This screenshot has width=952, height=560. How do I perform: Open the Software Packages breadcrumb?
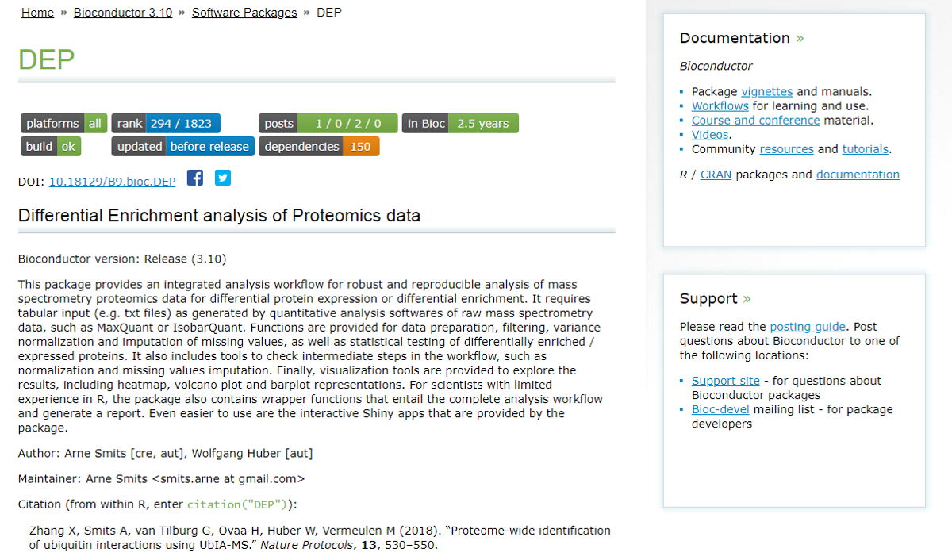tap(244, 13)
